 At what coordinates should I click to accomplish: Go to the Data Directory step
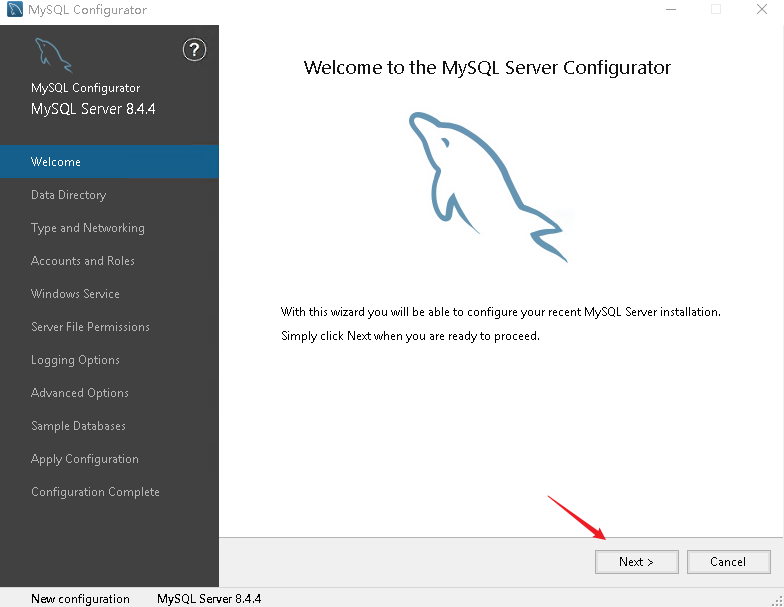pyautogui.click(x=110, y=194)
